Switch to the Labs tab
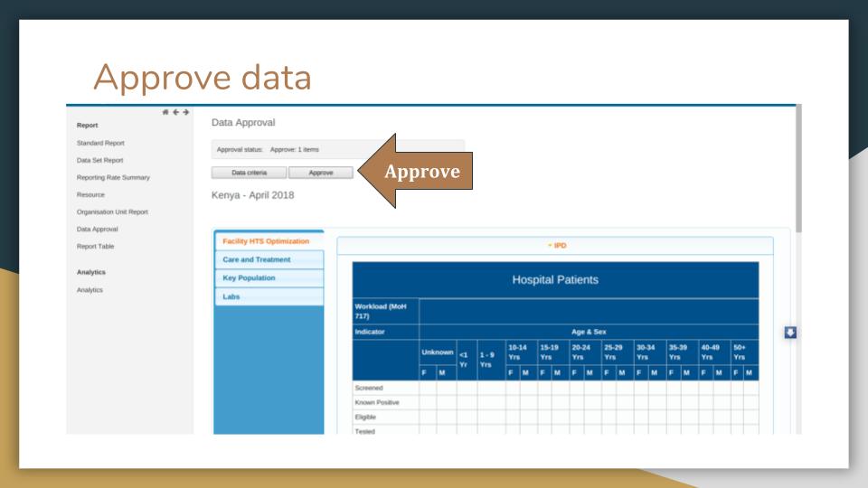This screenshot has height=488, width=868. tap(269, 296)
